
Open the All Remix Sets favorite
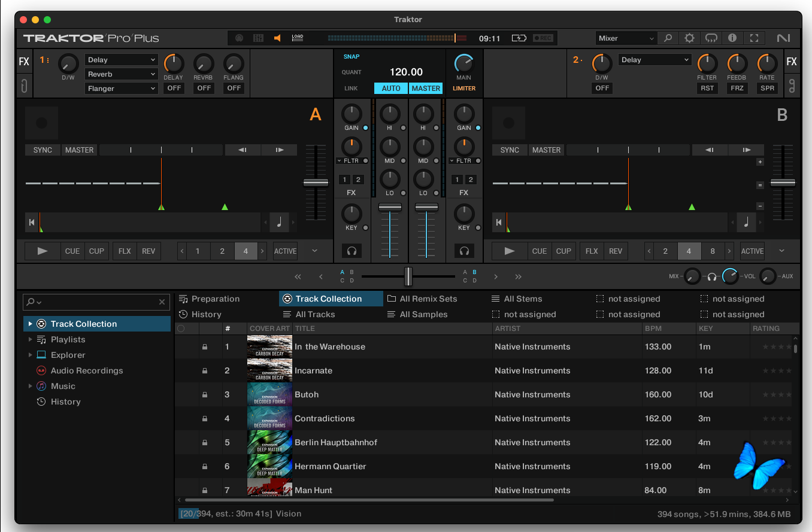pos(422,299)
